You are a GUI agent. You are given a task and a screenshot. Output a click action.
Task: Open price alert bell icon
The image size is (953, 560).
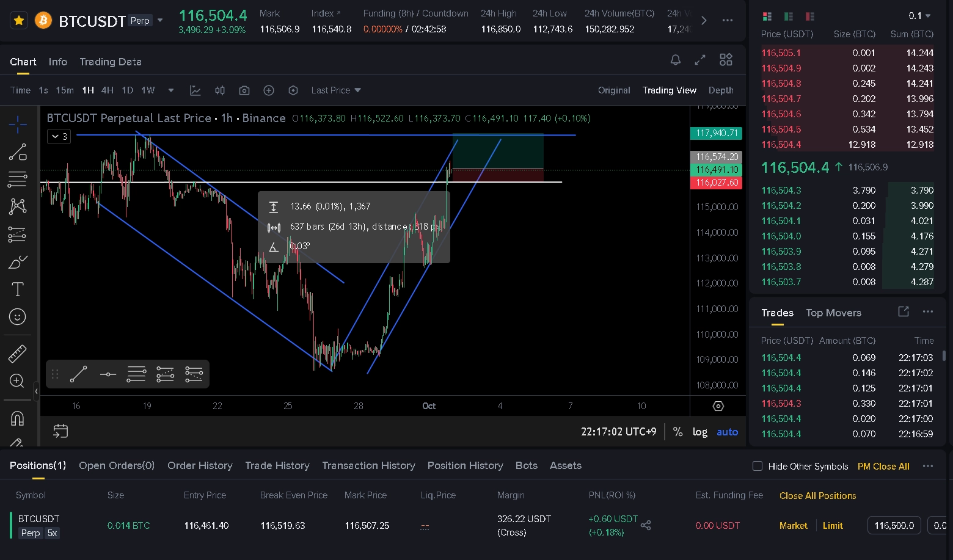pos(675,60)
